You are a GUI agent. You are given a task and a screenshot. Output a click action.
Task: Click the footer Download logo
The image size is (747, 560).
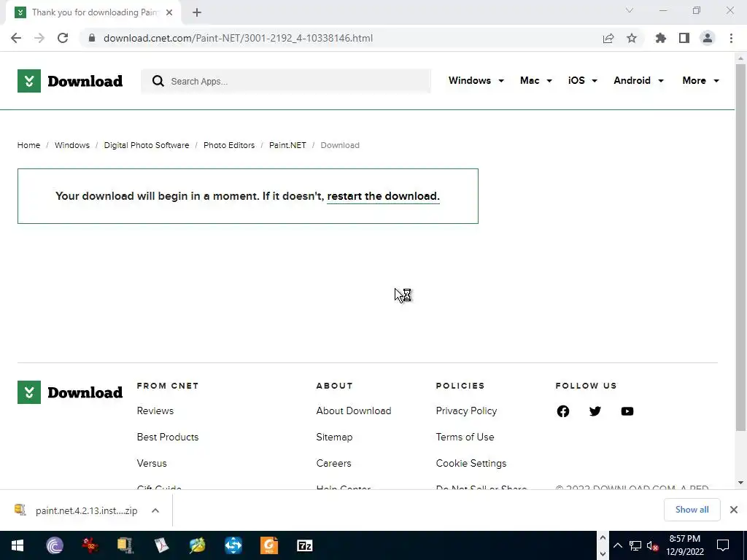tap(70, 392)
